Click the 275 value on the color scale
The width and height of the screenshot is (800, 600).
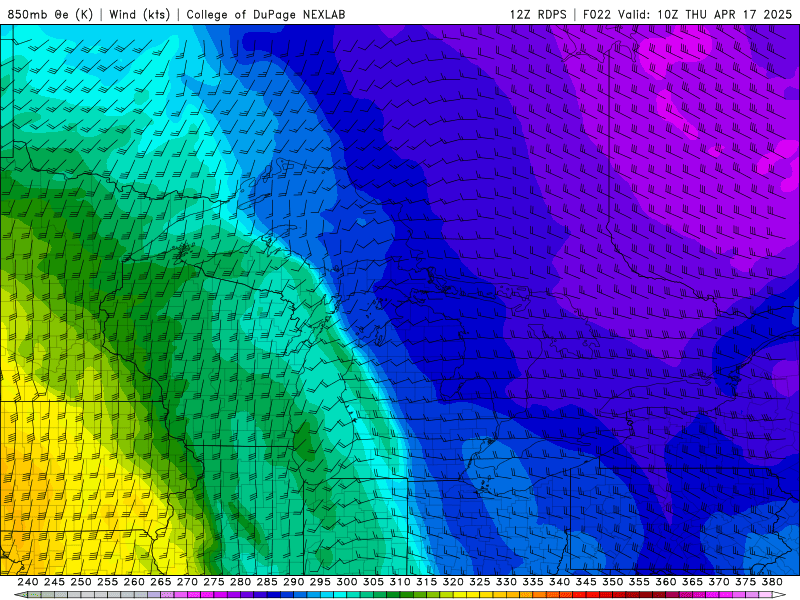click(214, 582)
